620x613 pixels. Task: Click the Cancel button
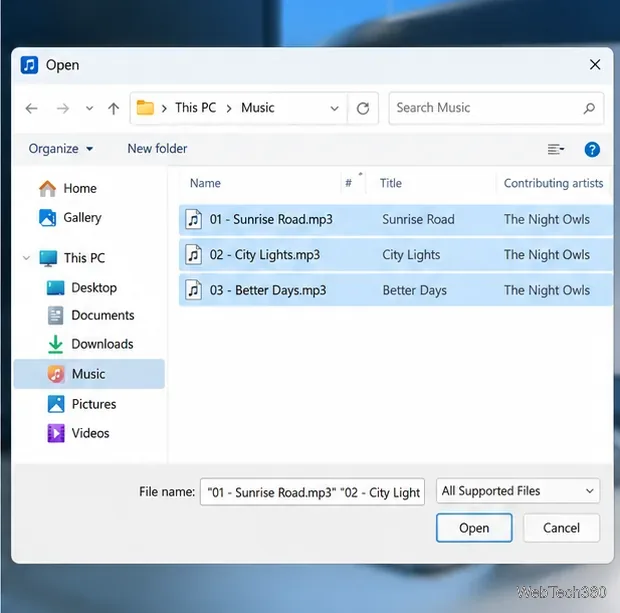[561, 528]
